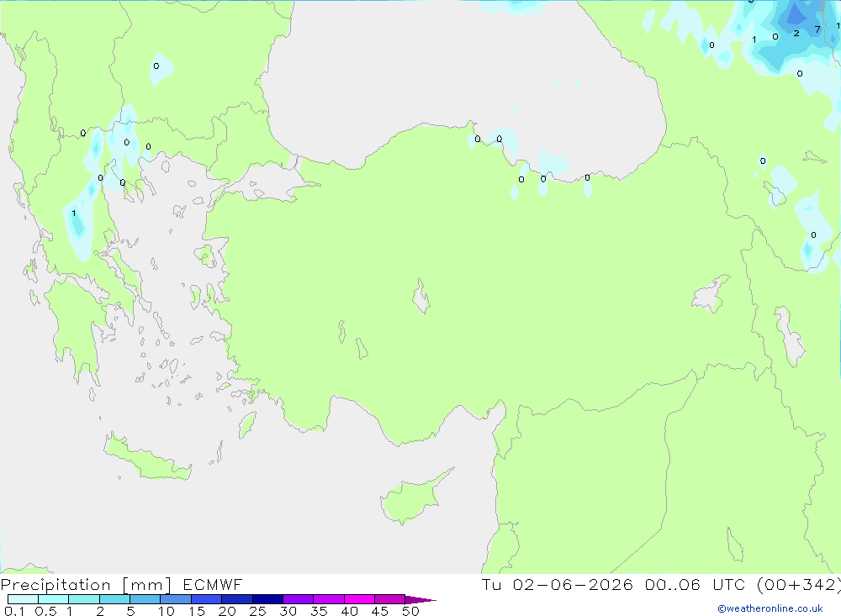This screenshot has height=616, width=841.
Task: Click the legend label "40"
Action: pos(350,611)
